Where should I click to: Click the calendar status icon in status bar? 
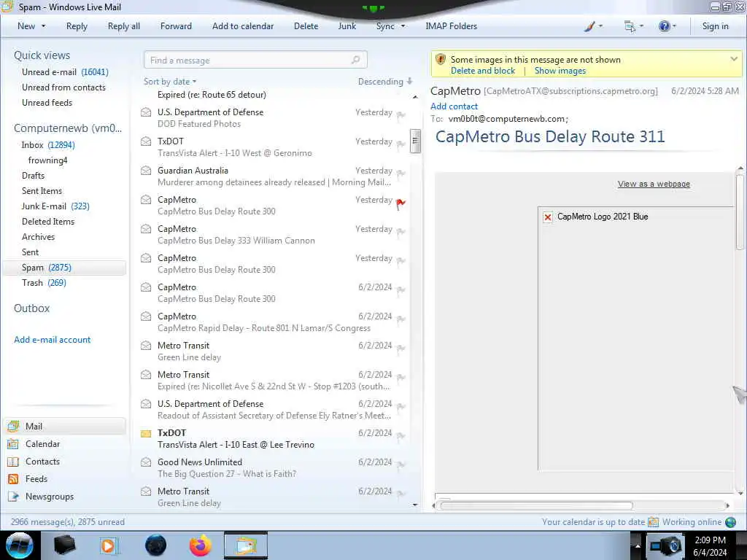(653, 522)
